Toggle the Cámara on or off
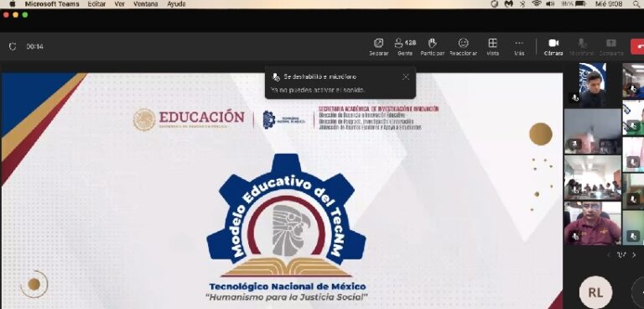The height and width of the screenshot is (309, 644). (x=553, y=47)
